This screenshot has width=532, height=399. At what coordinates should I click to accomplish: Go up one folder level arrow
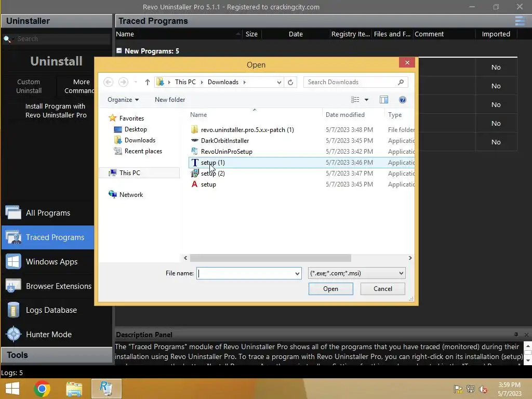point(147,82)
